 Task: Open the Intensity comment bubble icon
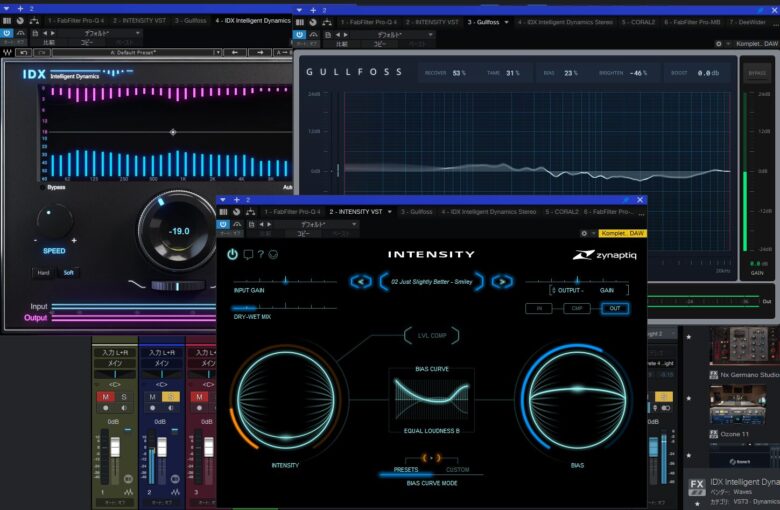point(247,254)
